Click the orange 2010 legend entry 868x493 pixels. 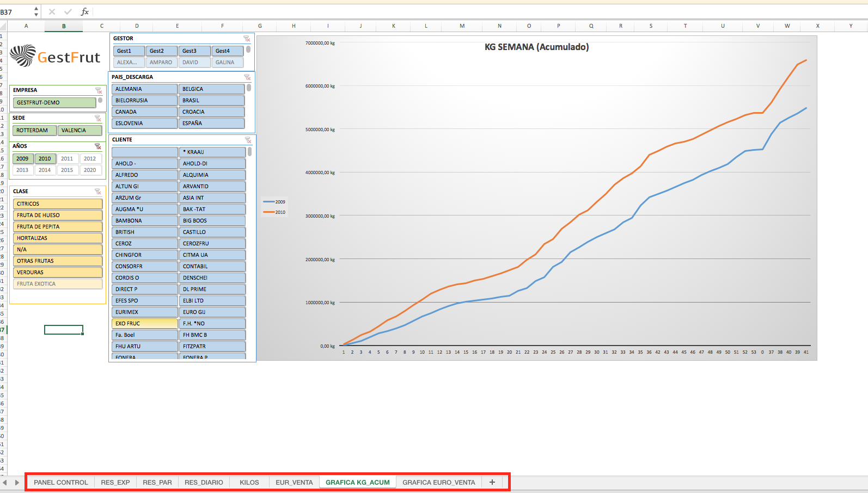(x=275, y=212)
